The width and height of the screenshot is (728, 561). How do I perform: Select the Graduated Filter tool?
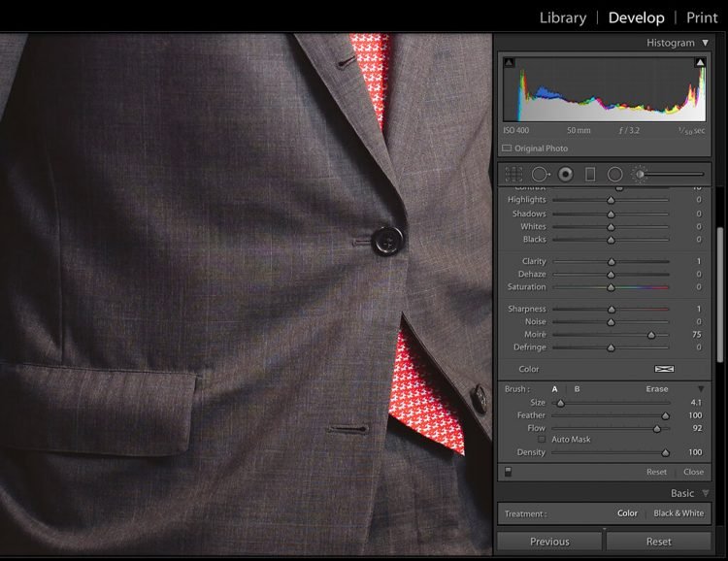(590, 174)
